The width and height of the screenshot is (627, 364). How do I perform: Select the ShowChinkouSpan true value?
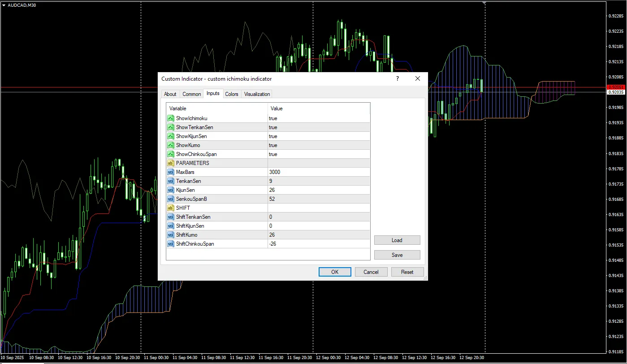(x=273, y=154)
